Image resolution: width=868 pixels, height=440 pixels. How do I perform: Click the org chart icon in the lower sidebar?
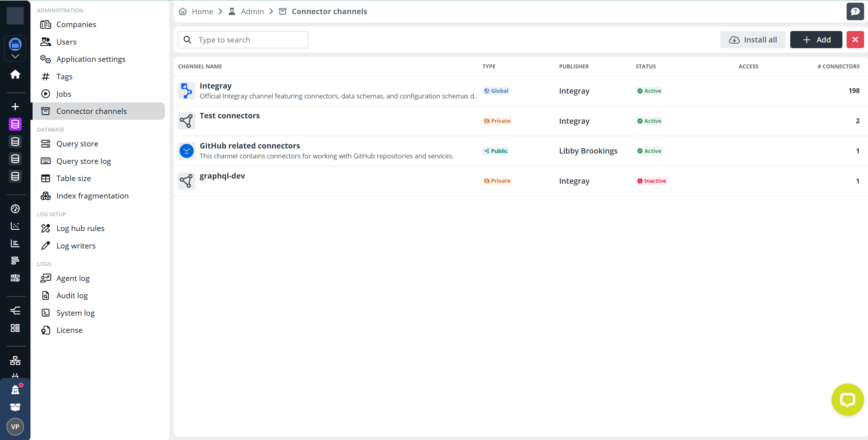click(x=15, y=360)
